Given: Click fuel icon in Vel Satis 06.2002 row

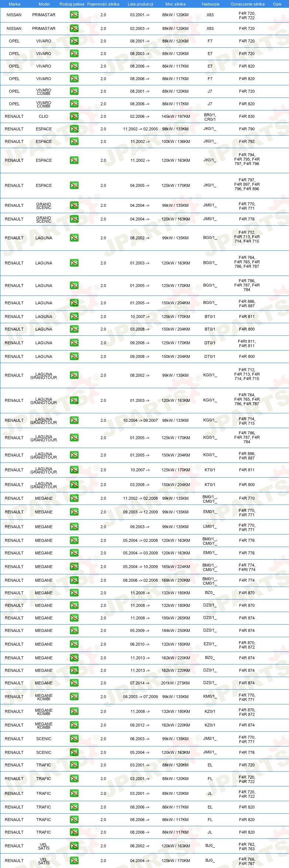Looking at the screenshot, I should pos(74,846).
